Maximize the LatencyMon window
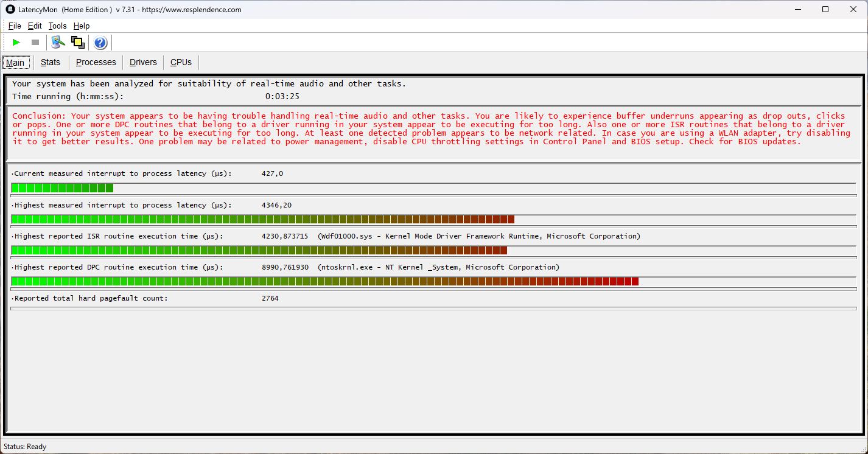 click(825, 9)
